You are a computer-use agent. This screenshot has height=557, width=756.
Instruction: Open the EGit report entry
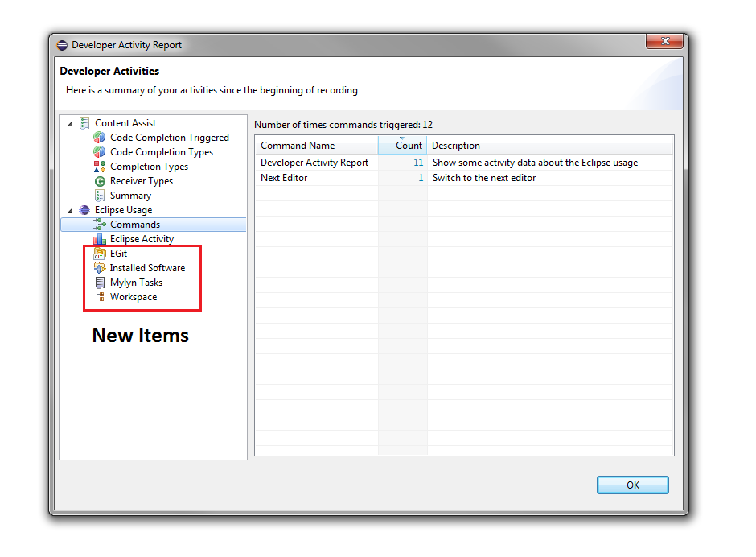[x=118, y=254]
